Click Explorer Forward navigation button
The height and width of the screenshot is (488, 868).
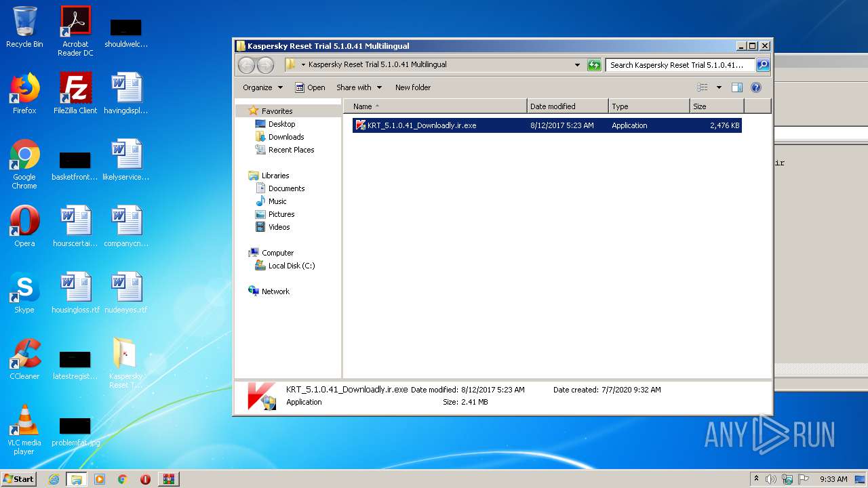pyautogui.click(x=266, y=65)
